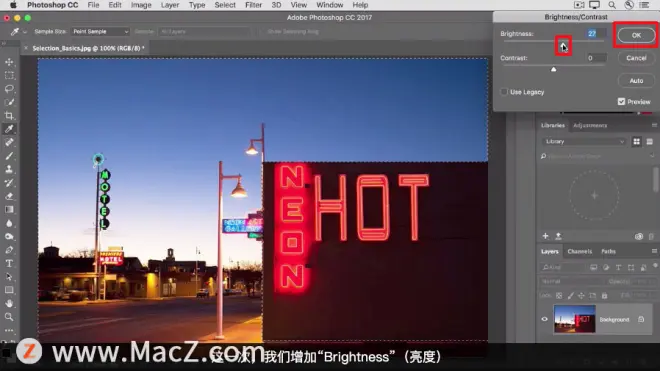Open the layer Kind filter dropdown
This screenshot has width=660, height=371.
[563, 267]
